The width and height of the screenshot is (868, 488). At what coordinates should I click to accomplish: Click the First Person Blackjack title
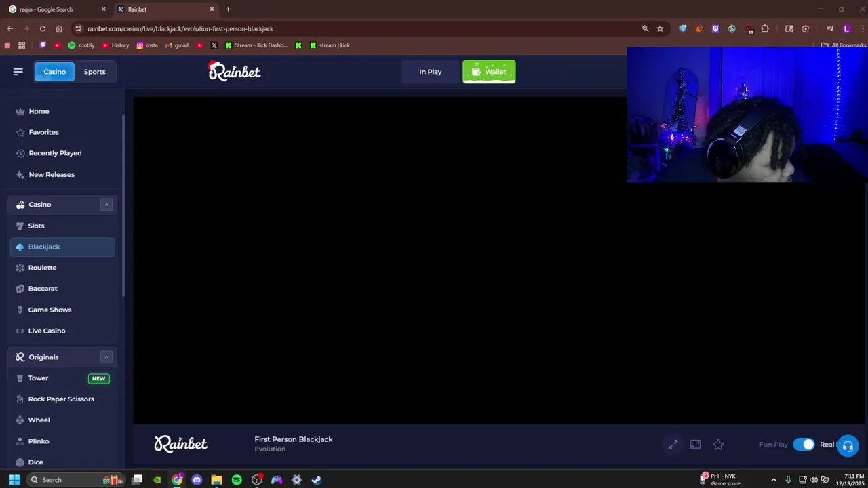294,439
